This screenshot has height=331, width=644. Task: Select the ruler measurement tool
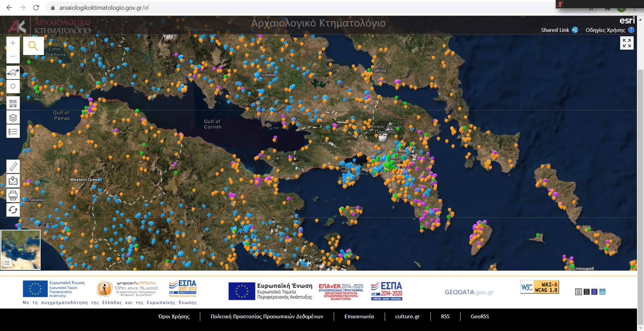pos(13,166)
